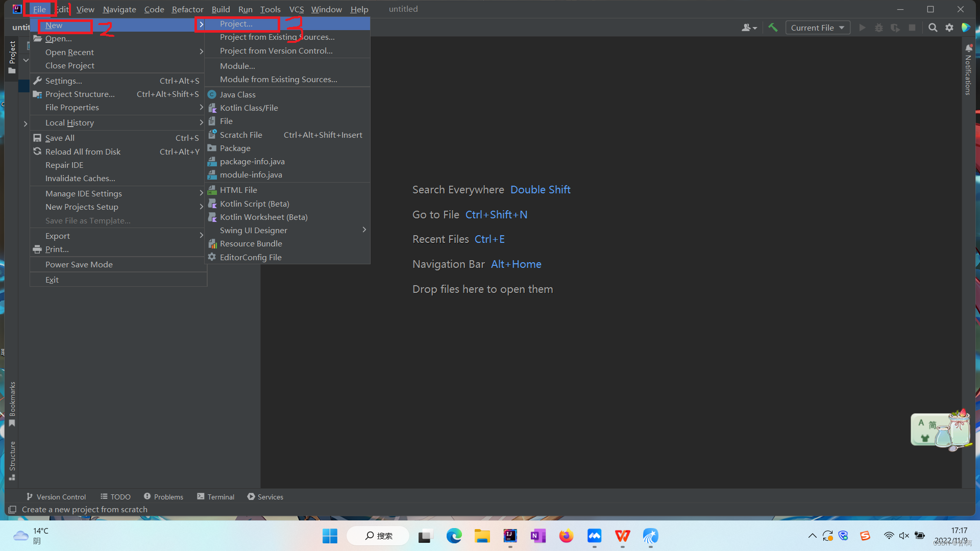The image size is (980, 551).
Task: Click the taskbar search box
Action: 378,536
